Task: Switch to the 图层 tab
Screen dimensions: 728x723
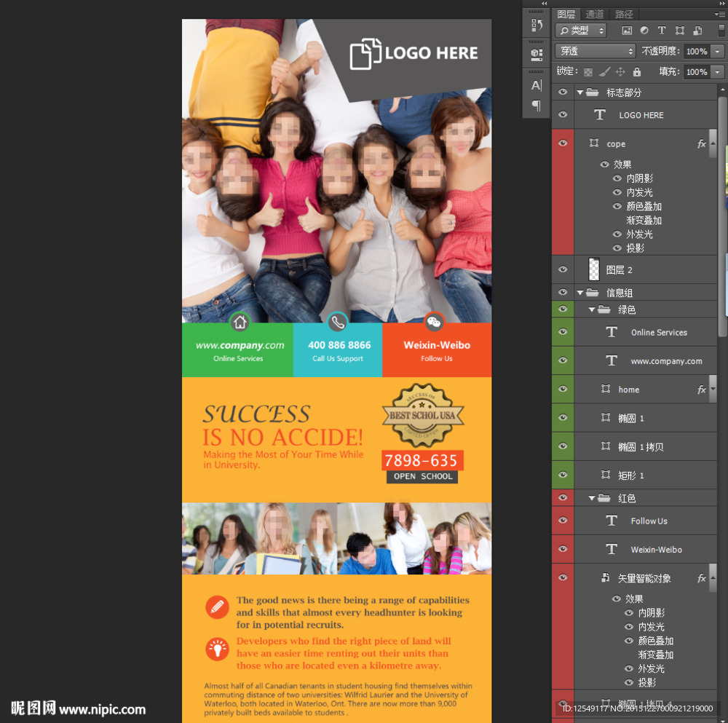Action: [x=566, y=15]
